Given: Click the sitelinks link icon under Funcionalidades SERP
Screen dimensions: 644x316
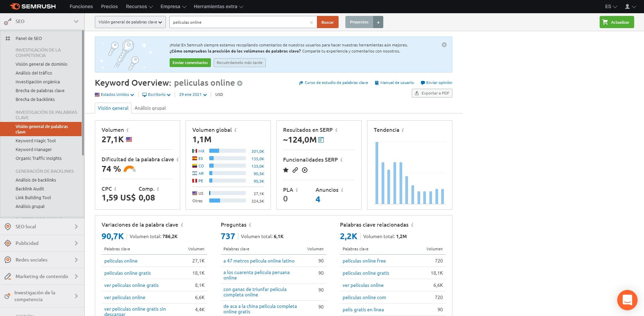Looking at the screenshot, I should [295, 170].
